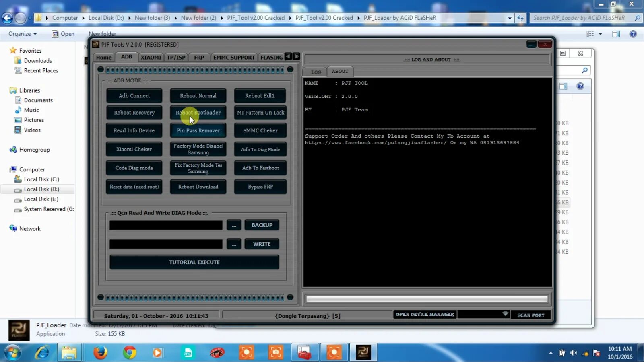Switch to EMMC SUPPORT tab
This screenshot has width=644, height=362.
pos(234,58)
